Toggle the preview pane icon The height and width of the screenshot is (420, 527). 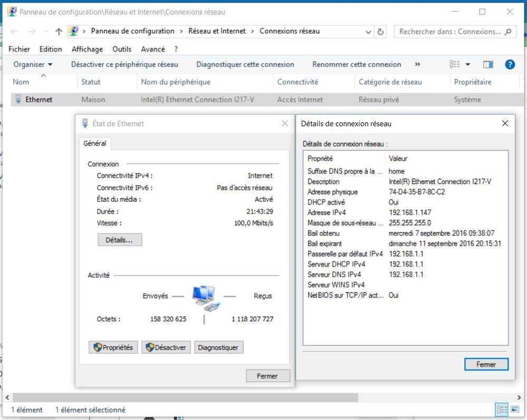[488, 64]
